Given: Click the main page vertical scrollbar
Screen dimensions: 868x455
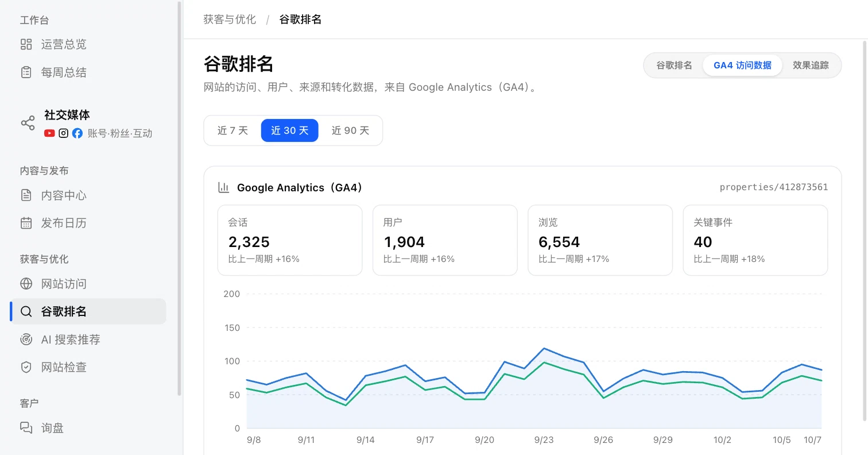Looking at the screenshot, I should [x=865, y=230].
